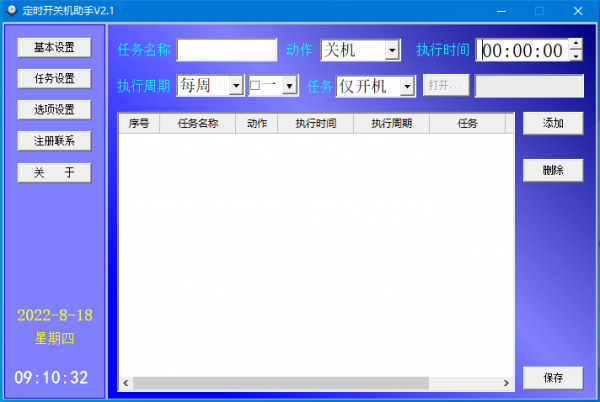The height and width of the screenshot is (402, 600).
Task: Click the 2022-8-18 date text
Action: point(55,315)
